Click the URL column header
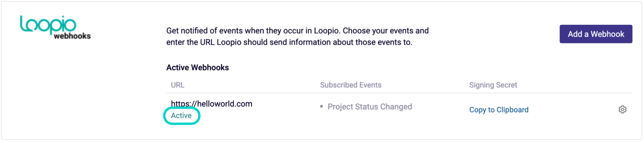 tap(178, 85)
